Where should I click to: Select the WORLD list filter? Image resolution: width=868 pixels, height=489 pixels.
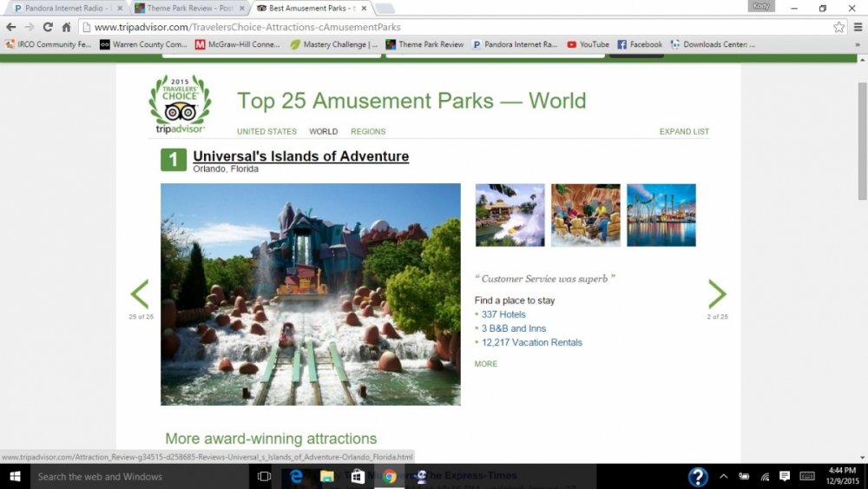(323, 131)
